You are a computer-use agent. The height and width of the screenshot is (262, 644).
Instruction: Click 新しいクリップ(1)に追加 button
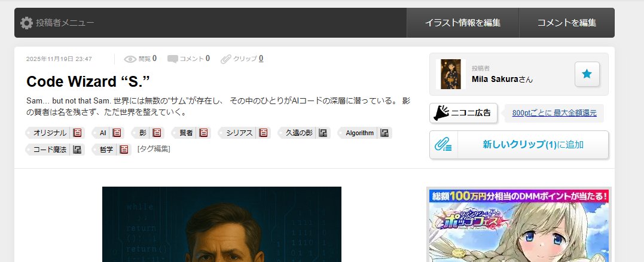coord(533,145)
